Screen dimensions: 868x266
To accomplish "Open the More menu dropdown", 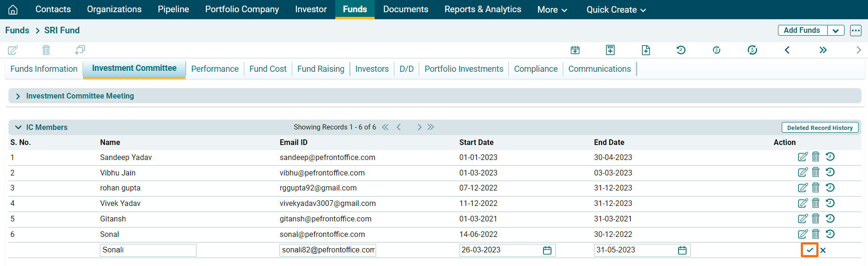I will click(552, 9).
